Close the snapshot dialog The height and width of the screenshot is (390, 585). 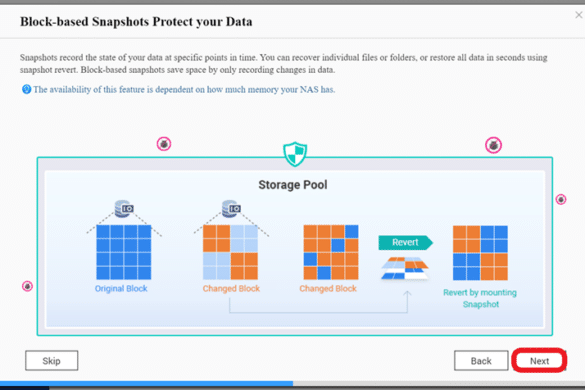click(x=579, y=15)
